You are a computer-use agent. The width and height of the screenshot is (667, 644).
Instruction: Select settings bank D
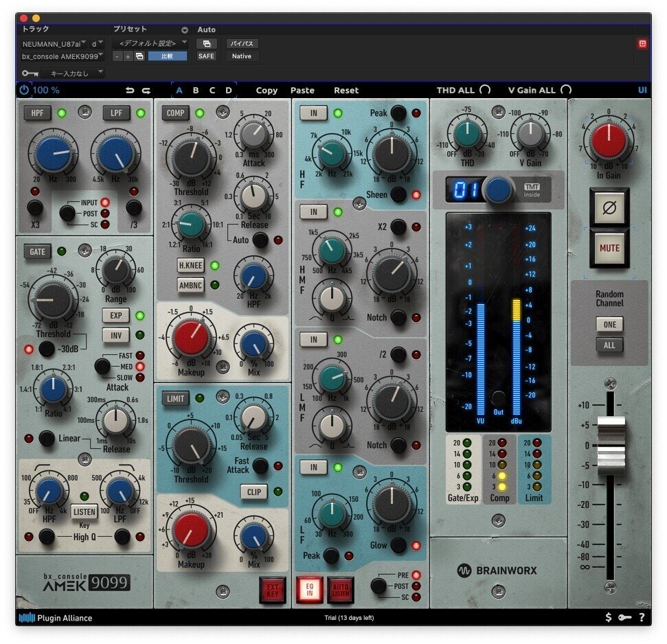[229, 90]
